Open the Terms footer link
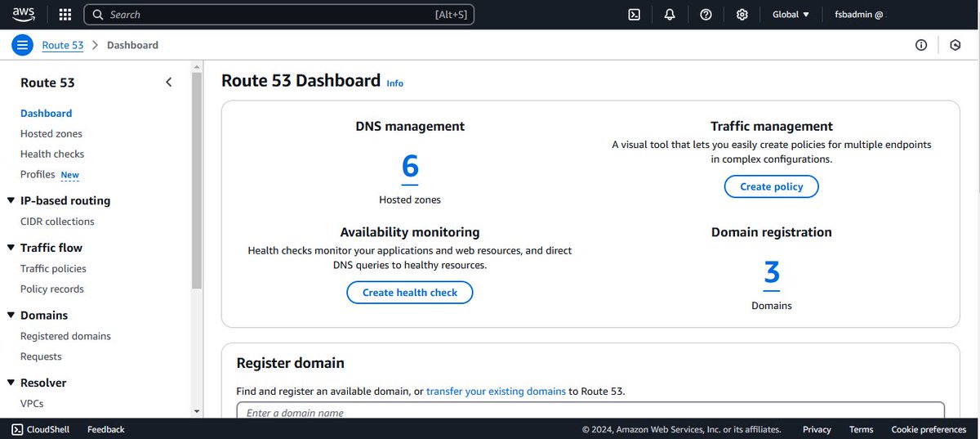Viewport: 980px width, 439px height. (861, 429)
